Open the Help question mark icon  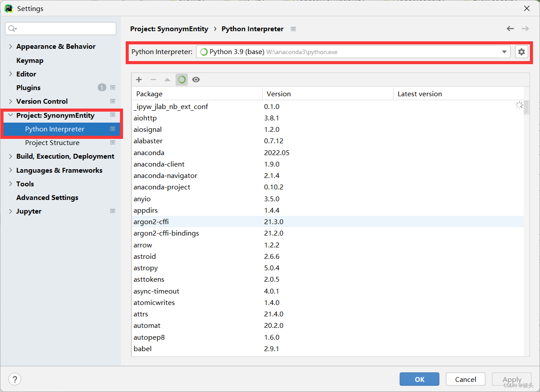point(15,379)
